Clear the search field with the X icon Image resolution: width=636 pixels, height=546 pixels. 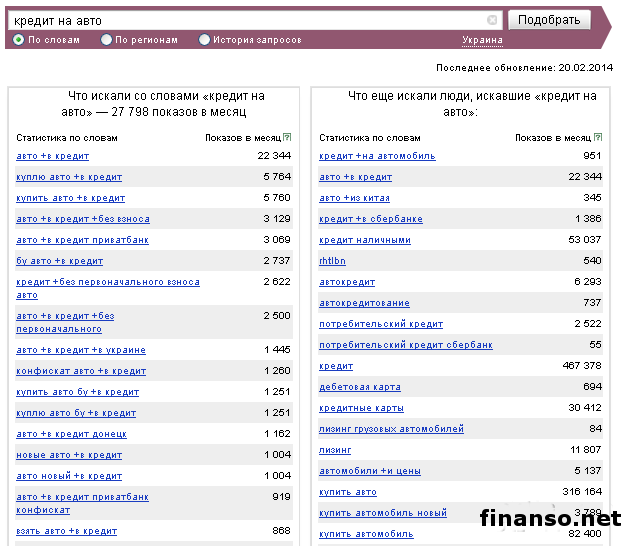click(492, 20)
